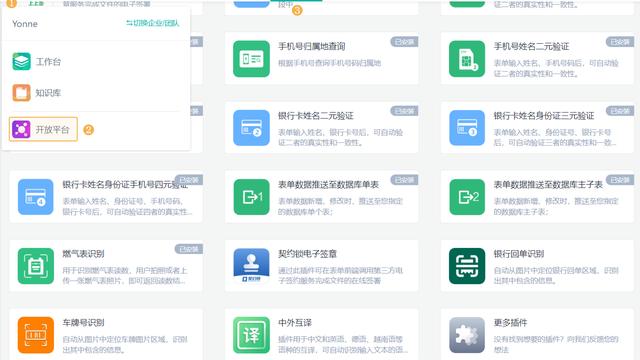Image resolution: width=640 pixels, height=360 pixels.
Task: Open the 银行卡四元验证 card icon
Action: pyautogui.click(x=36, y=197)
